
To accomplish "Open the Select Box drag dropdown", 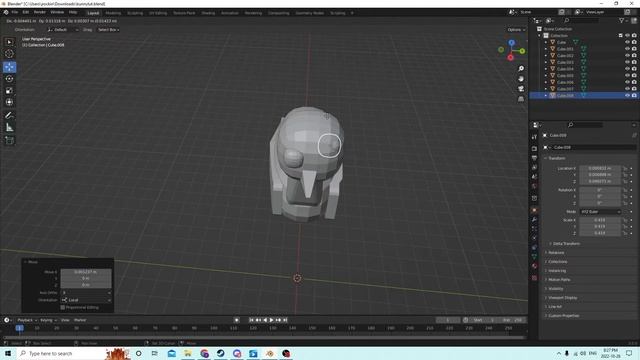I will [108, 30].
